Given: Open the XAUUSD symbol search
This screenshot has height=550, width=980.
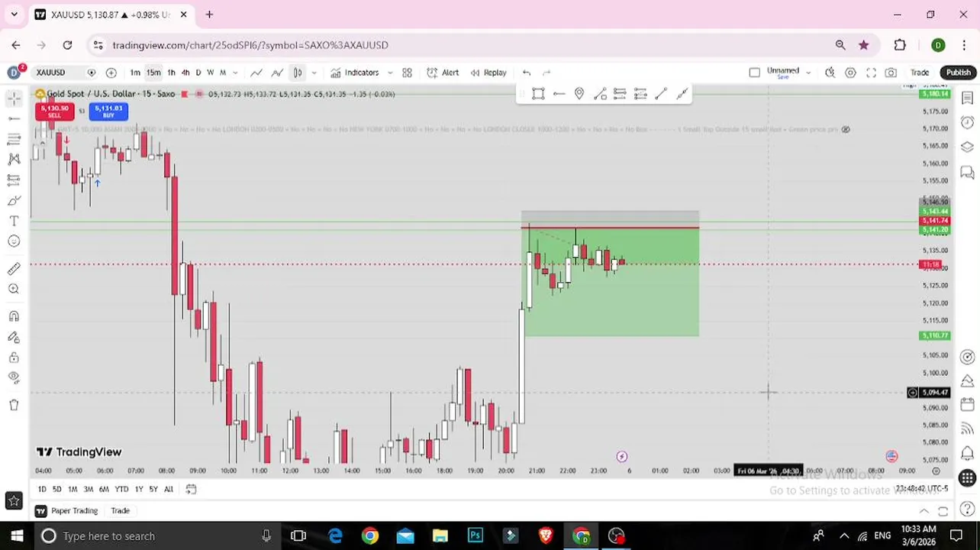Looking at the screenshot, I should coord(51,73).
